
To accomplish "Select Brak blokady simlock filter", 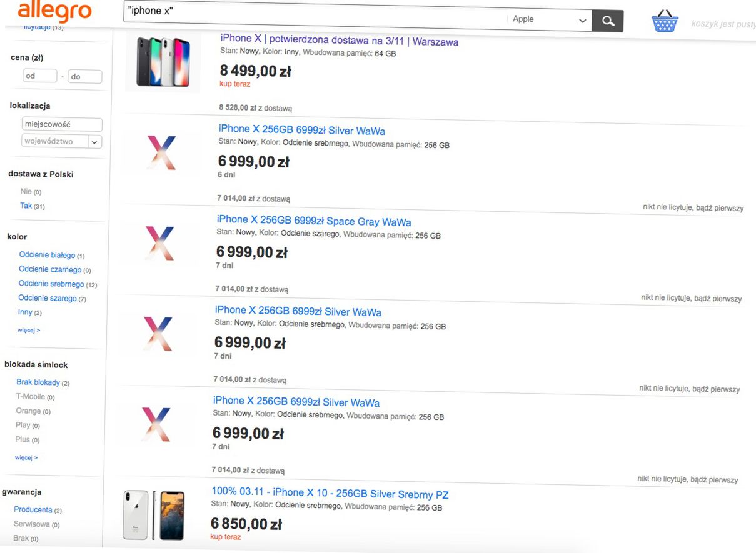I will pos(38,382).
